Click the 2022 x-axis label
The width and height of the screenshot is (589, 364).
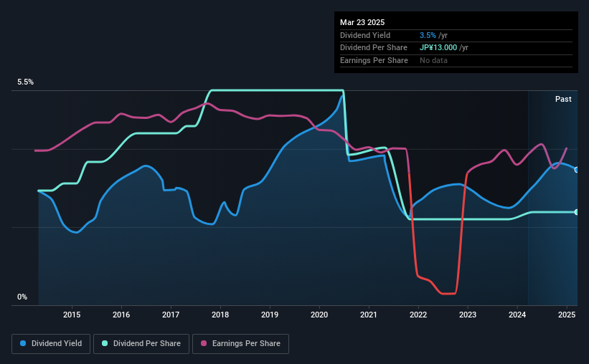418,315
